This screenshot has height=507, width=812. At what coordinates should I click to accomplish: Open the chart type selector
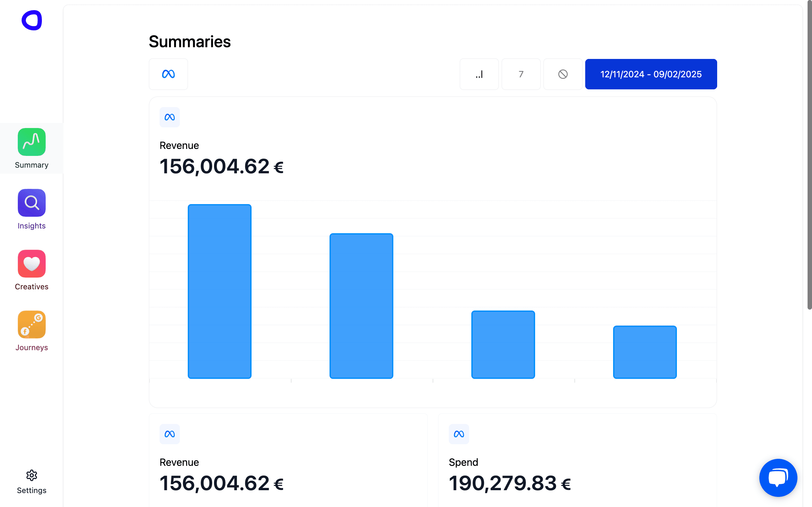tap(479, 74)
